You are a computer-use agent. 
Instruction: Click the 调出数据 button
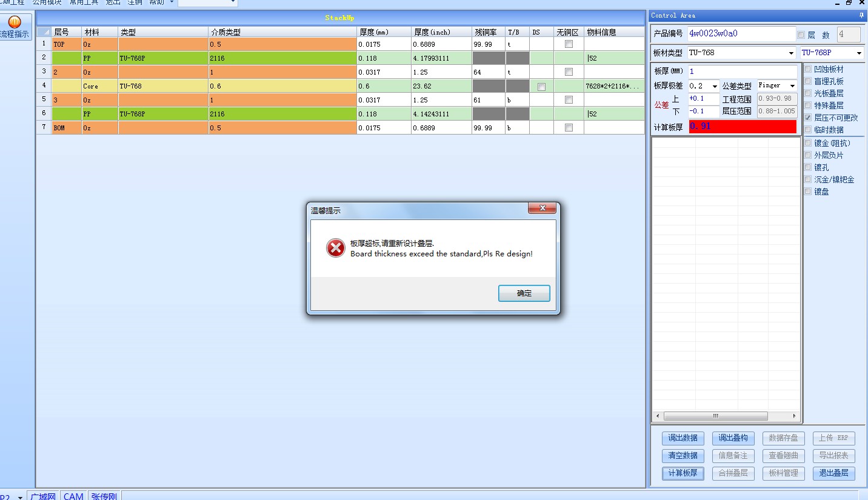tap(683, 438)
